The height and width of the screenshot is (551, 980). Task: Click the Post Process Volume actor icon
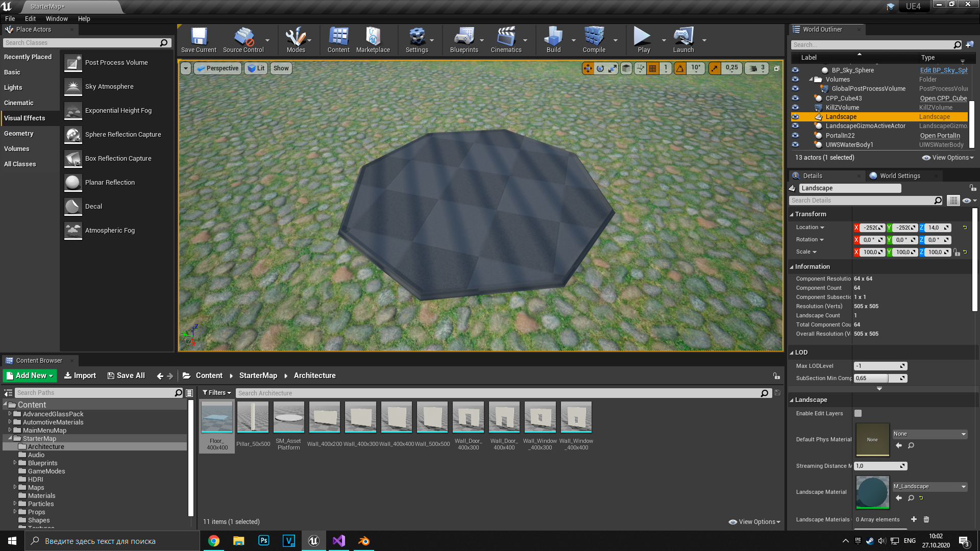point(73,63)
